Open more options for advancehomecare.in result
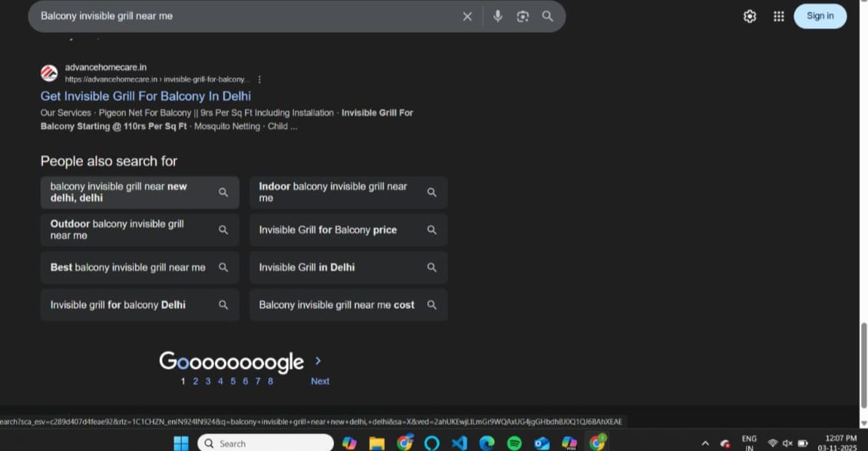Viewport: 868px width, 451px height. pos(259,79)
